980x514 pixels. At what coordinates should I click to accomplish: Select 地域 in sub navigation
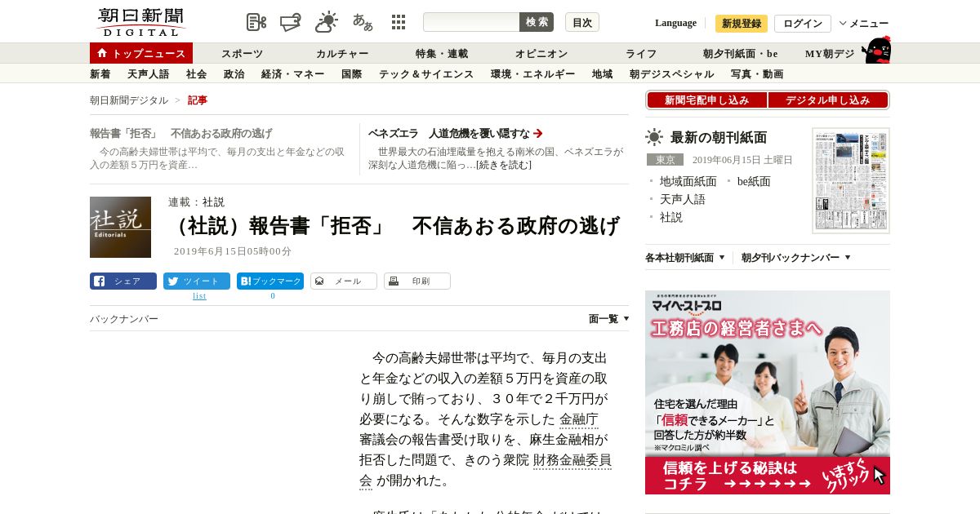[x=602, y=74]
